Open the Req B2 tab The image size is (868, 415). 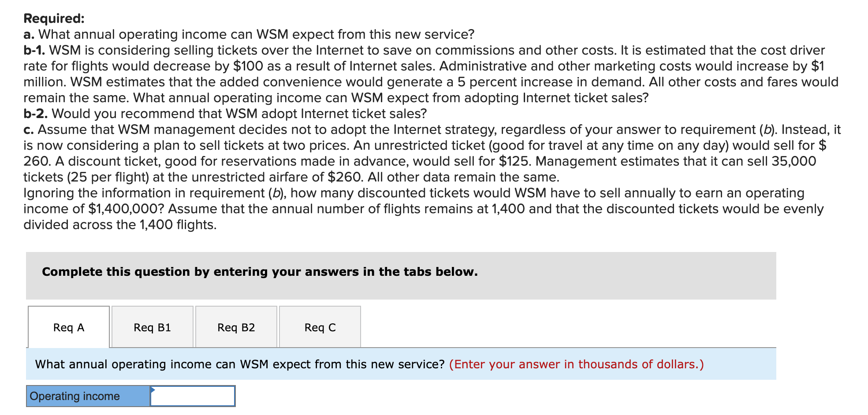coord(236,327)
